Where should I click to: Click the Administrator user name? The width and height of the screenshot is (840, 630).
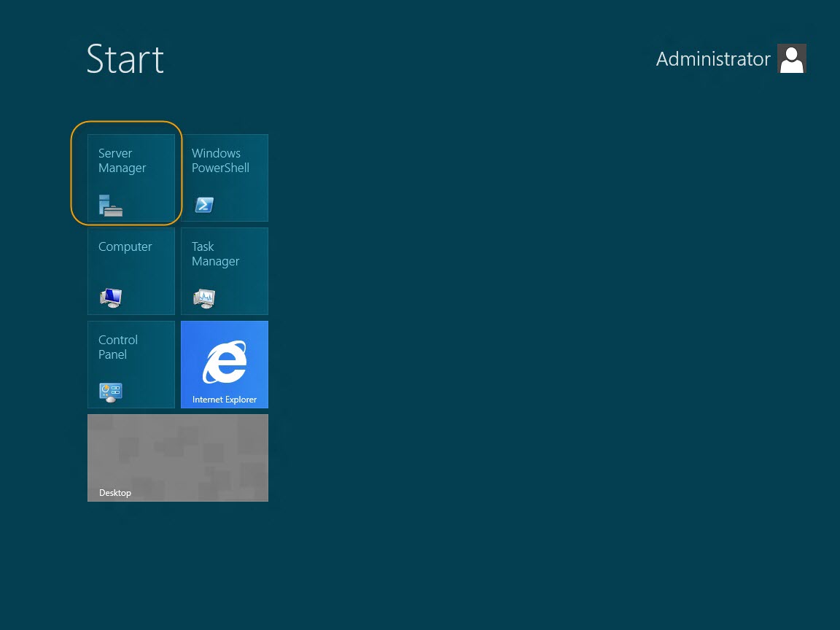(713, 59)
